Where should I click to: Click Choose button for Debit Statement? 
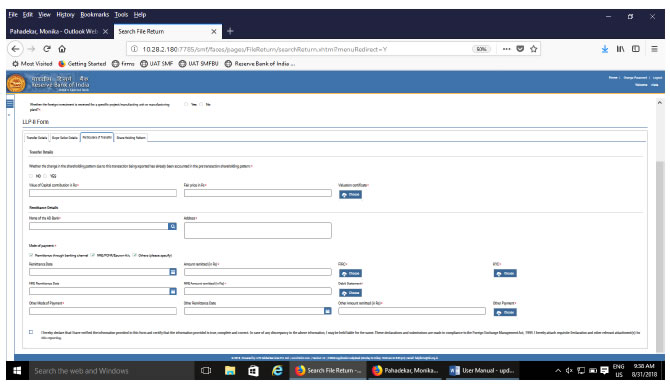coord(350,293)
